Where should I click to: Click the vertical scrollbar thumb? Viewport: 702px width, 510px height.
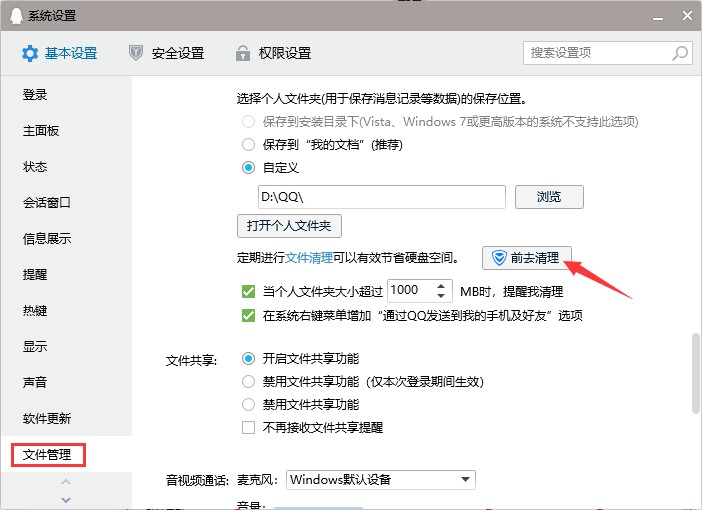coord(695,374)
